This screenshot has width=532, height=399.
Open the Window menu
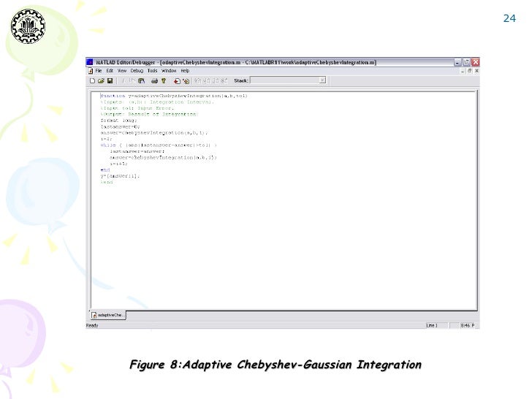[x=169, y=71]
